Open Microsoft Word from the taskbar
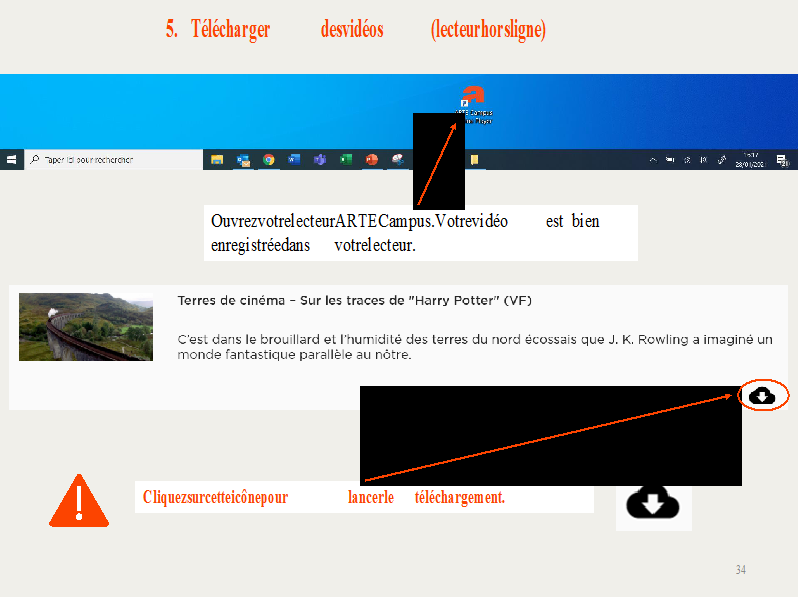The height and width of the screenshot is (600, 800). (x=294, y=160)
